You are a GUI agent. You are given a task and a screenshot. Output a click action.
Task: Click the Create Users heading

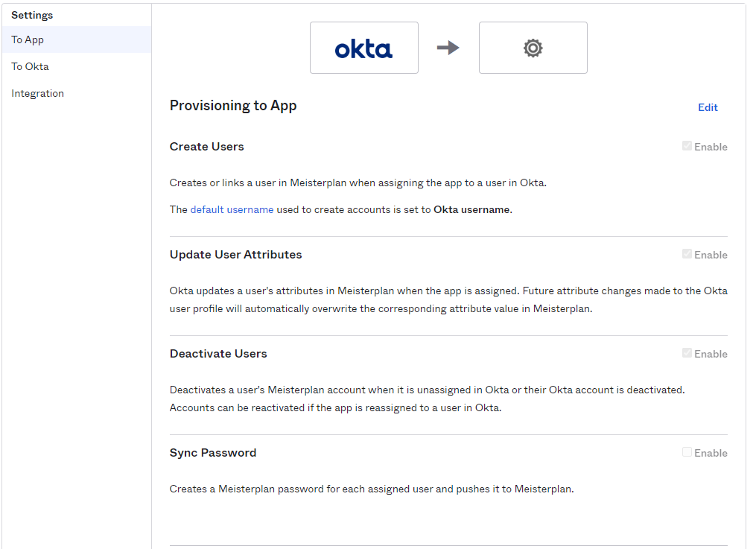207,147
